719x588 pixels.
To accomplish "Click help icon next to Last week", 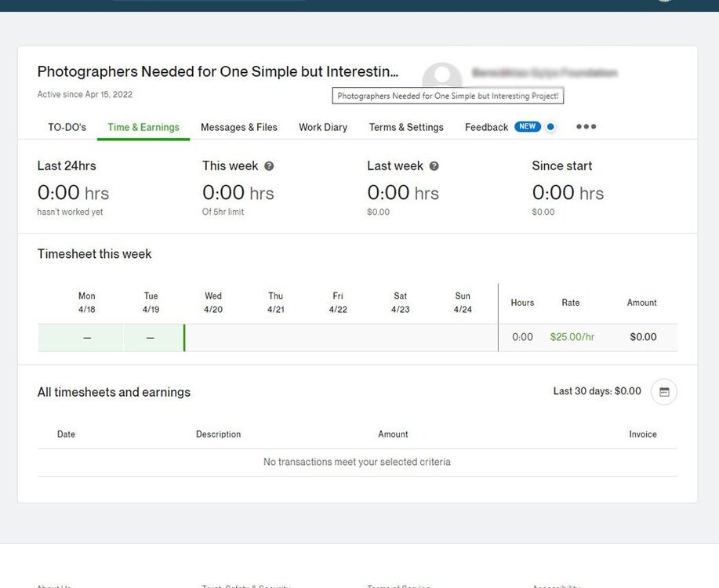I will pyautogui.click(x=434, y=166).
